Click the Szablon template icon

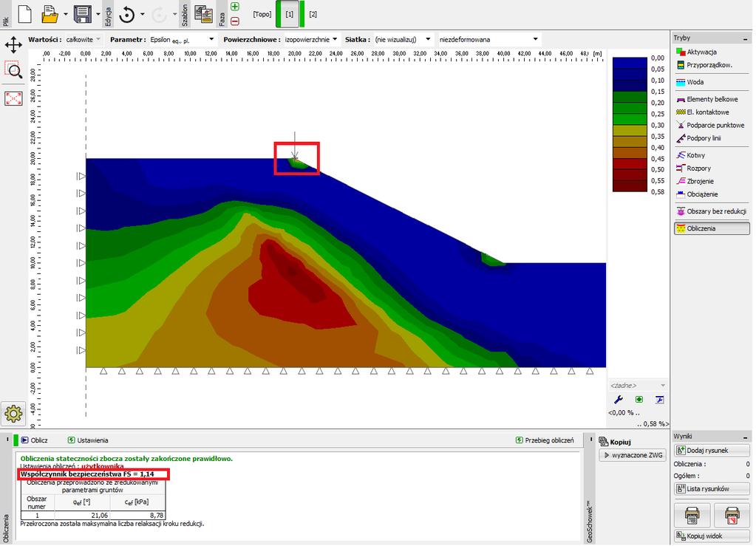click(204, 14)
